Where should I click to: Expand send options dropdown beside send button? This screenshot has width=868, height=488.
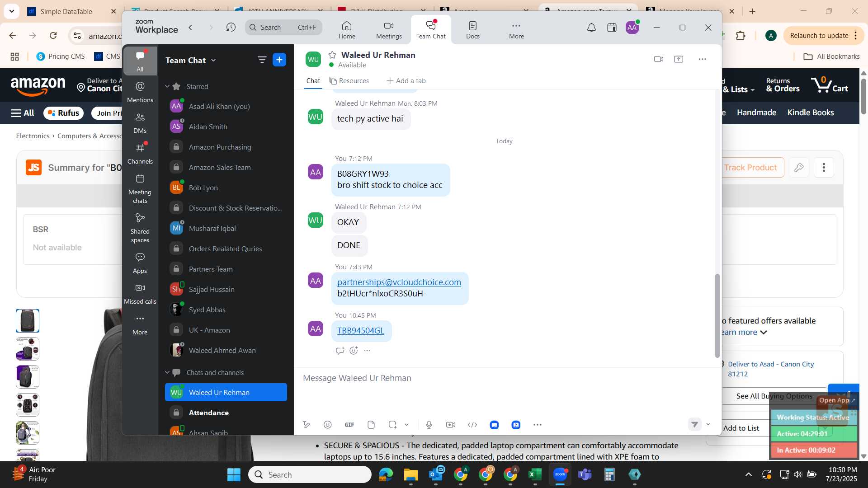(708, 424)
